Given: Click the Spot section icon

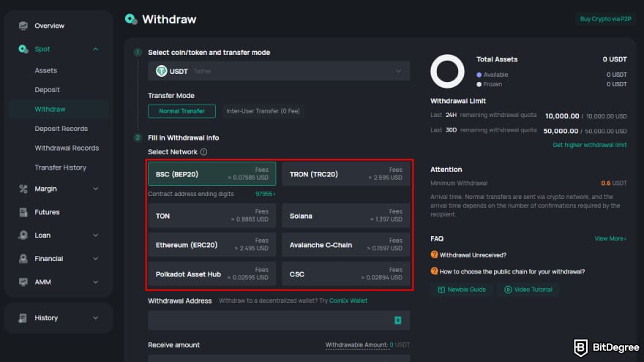Looking at the screenshot, I should [x=23, y=49].
